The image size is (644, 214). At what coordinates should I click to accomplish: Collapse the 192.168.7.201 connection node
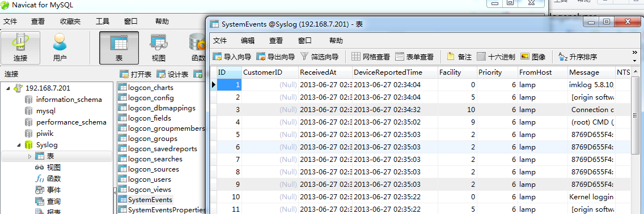[x=9, y=88]
